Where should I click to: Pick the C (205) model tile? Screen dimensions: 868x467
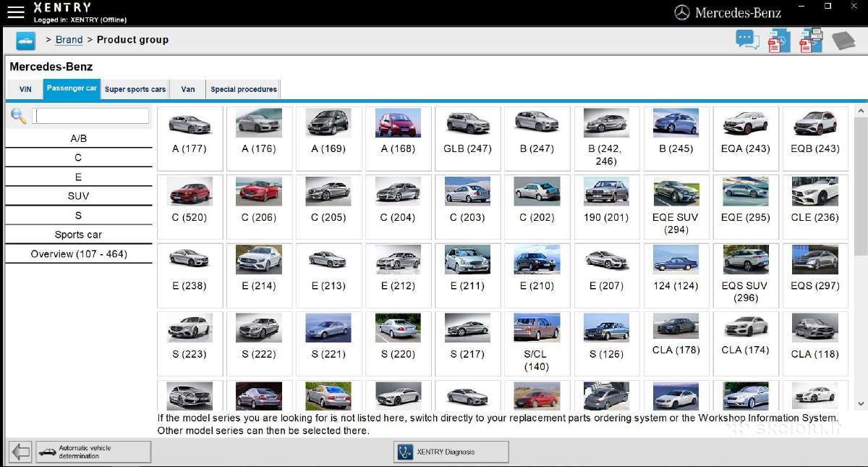click(x=328, y=206)
